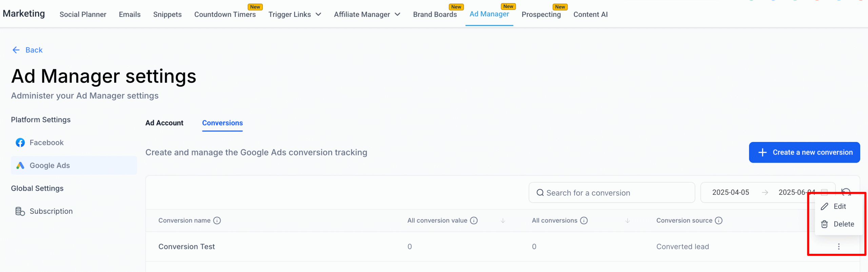Focus the Search for a conversion field
This screenshot has height=272, width=868.
612,193
